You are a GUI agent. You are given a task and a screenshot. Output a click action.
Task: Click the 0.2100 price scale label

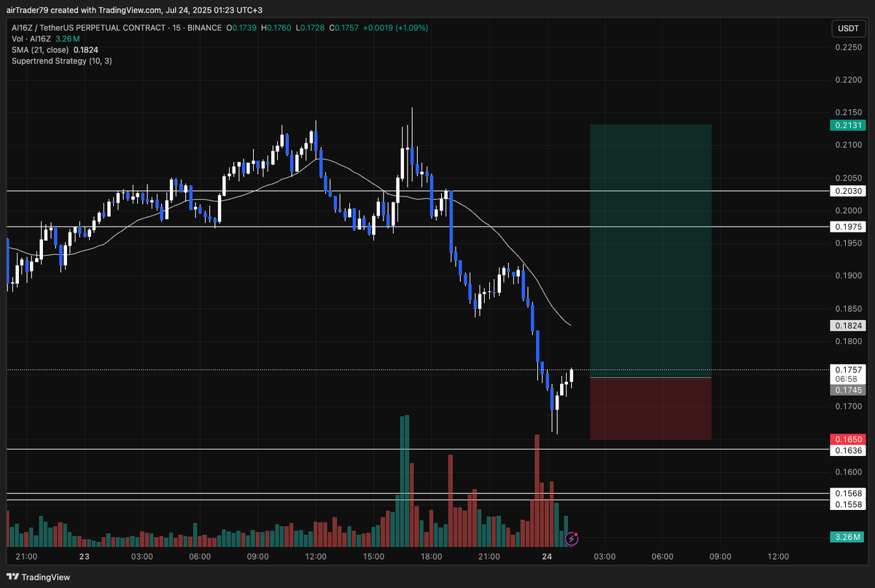point(847,145)
